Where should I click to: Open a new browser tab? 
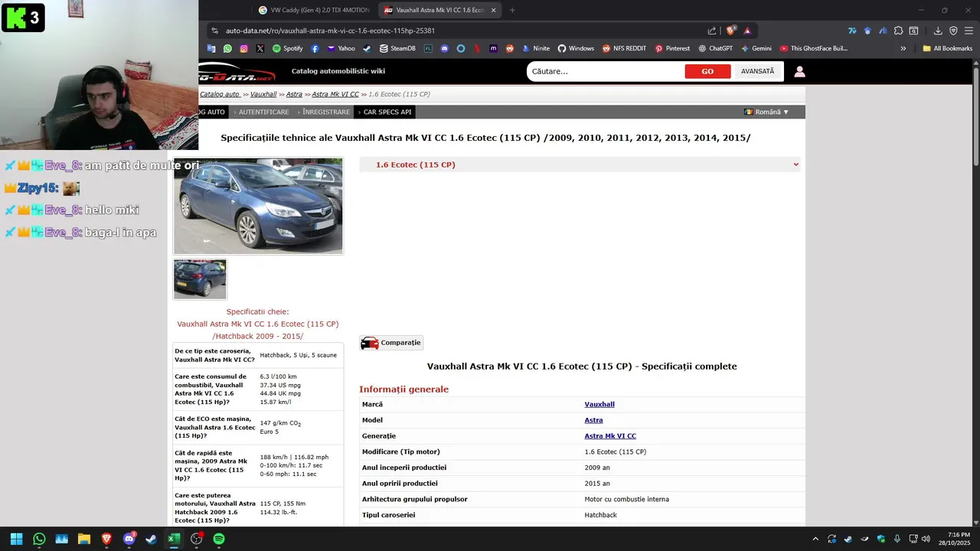tap(512, 10)
